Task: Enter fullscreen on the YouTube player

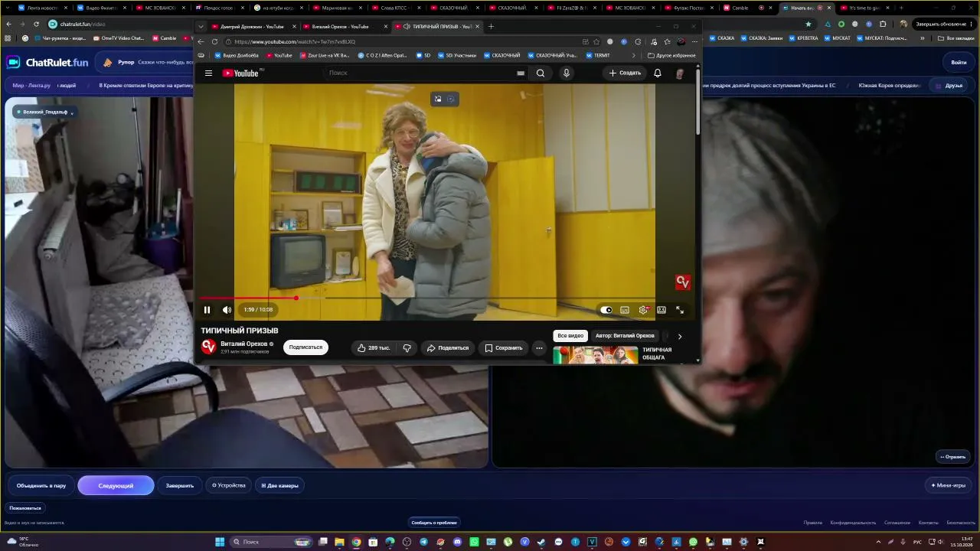Action: pyautogui.click(x=680, y=310)
